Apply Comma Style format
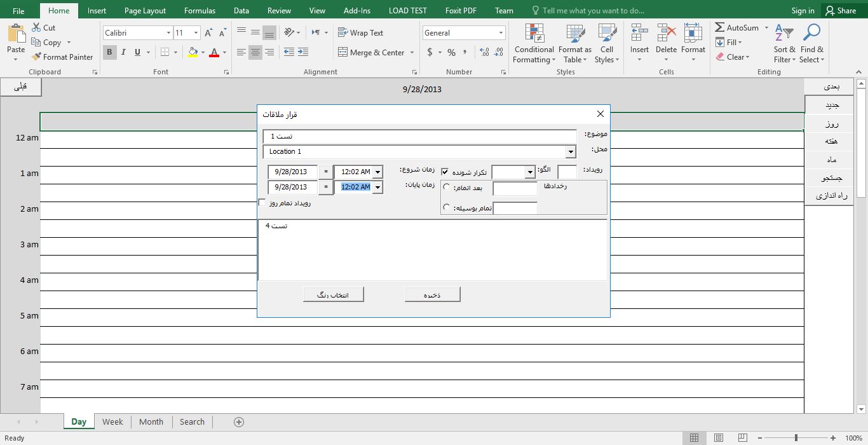 (466, 52)
